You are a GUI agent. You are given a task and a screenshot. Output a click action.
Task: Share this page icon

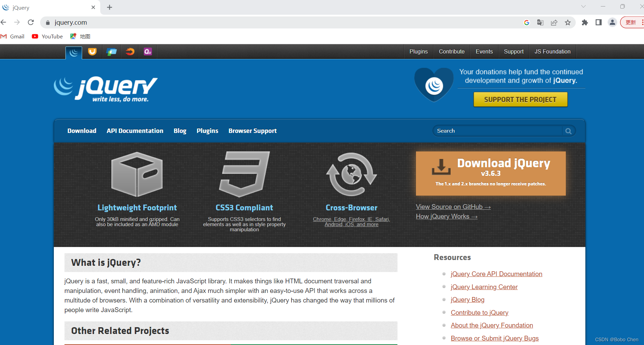(554, 23)
